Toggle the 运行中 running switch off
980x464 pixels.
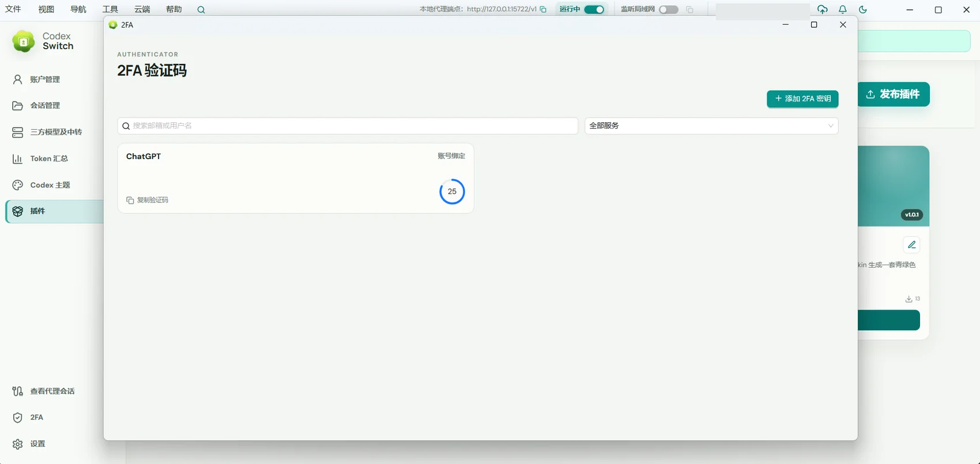(594, 9)
